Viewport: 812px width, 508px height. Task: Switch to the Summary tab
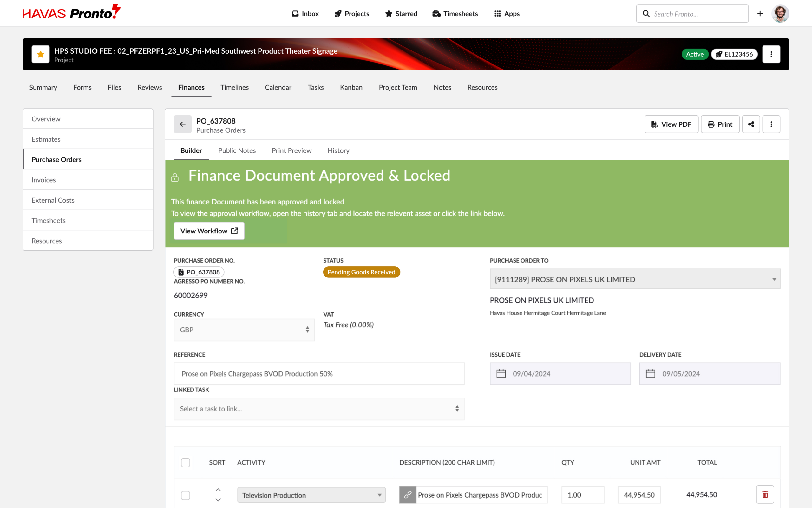[x=43, y=87]
